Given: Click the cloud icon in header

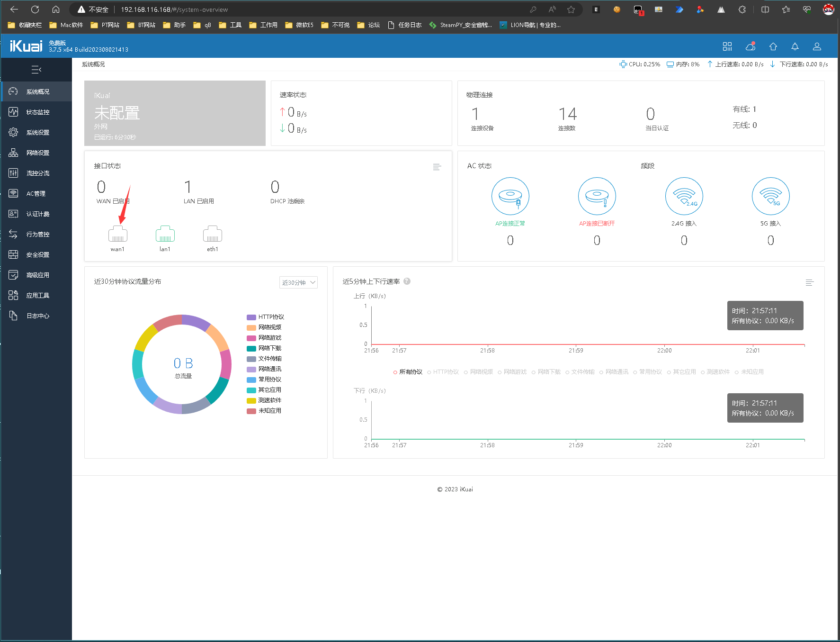Looking at the screenshot, I should [x=750, y=46].
